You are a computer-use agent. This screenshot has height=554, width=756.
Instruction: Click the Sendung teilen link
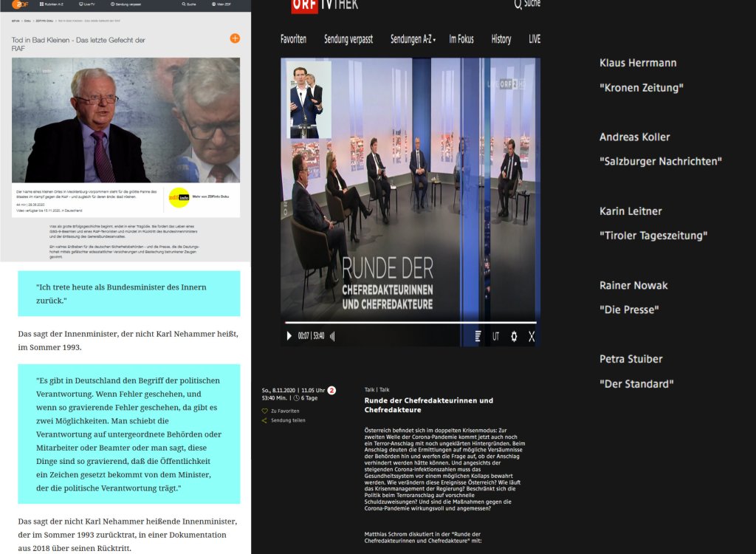(287, 421)
